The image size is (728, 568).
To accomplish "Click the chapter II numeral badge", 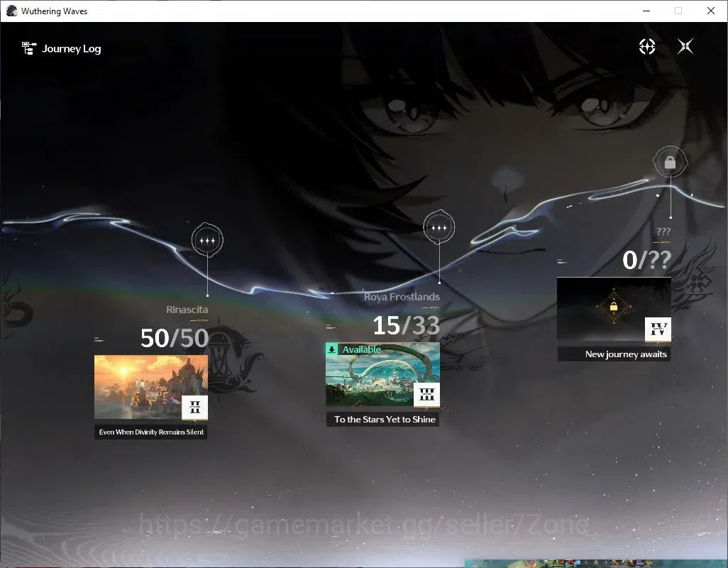I will [x=194, y=408].
